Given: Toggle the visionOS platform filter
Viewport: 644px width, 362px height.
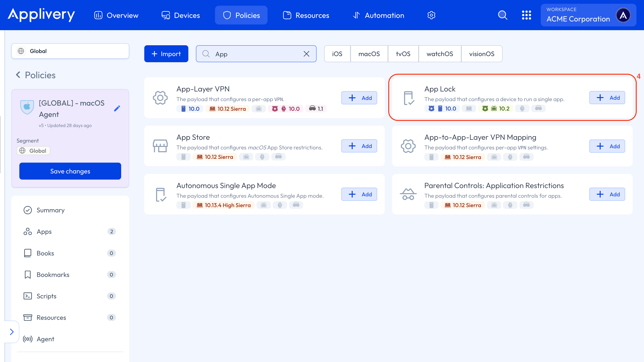Looking at the screenshot, I should (481, 54).
